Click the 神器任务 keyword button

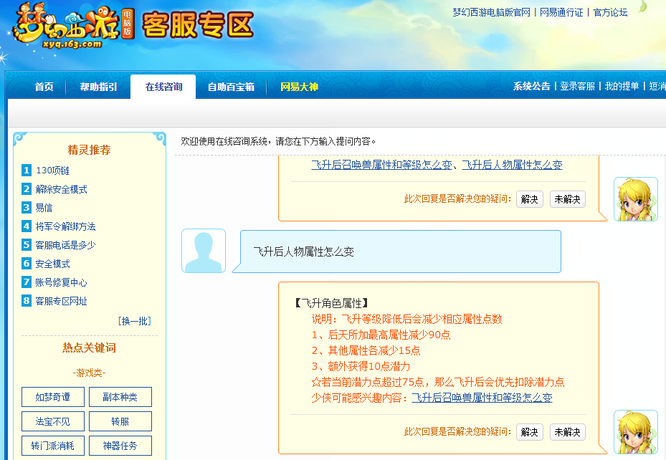pos(120,446)
